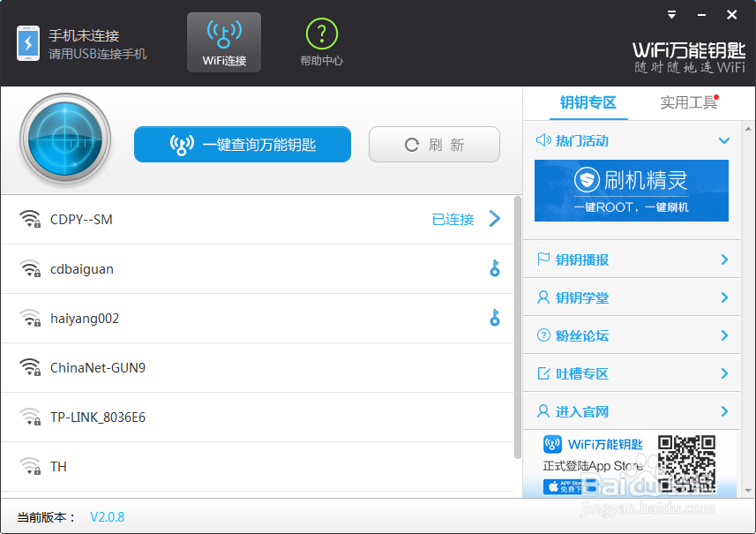Click 一键查询万能钥匙 button
Viewport: 756px width, 534px height.
[x=243, y=144]
